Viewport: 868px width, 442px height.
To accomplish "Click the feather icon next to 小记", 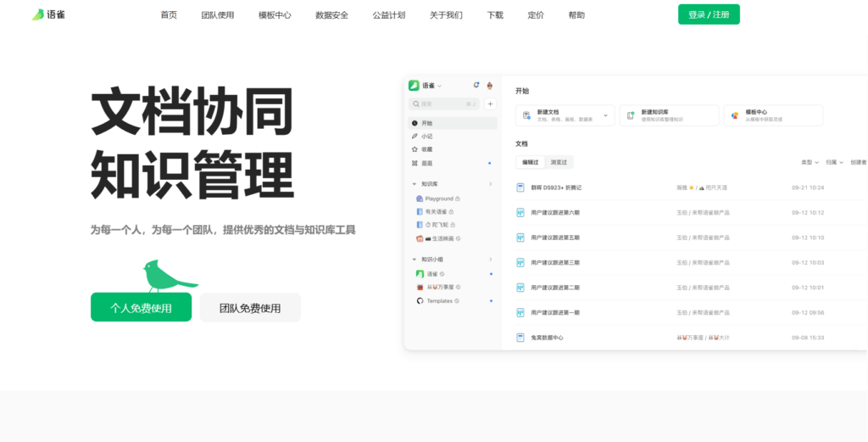I will pyautogui.click(x=415, y=136).
